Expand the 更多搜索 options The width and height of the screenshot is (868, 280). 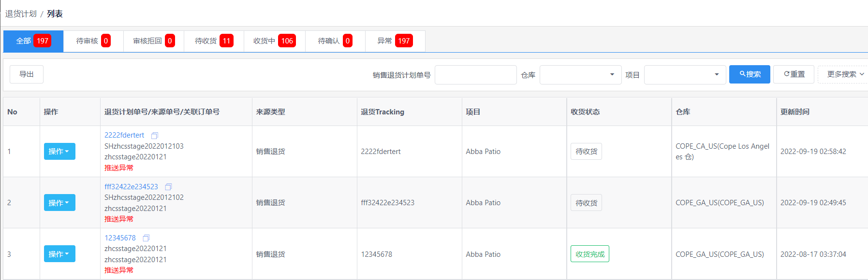pyautogui.click(x=845, y=74)
